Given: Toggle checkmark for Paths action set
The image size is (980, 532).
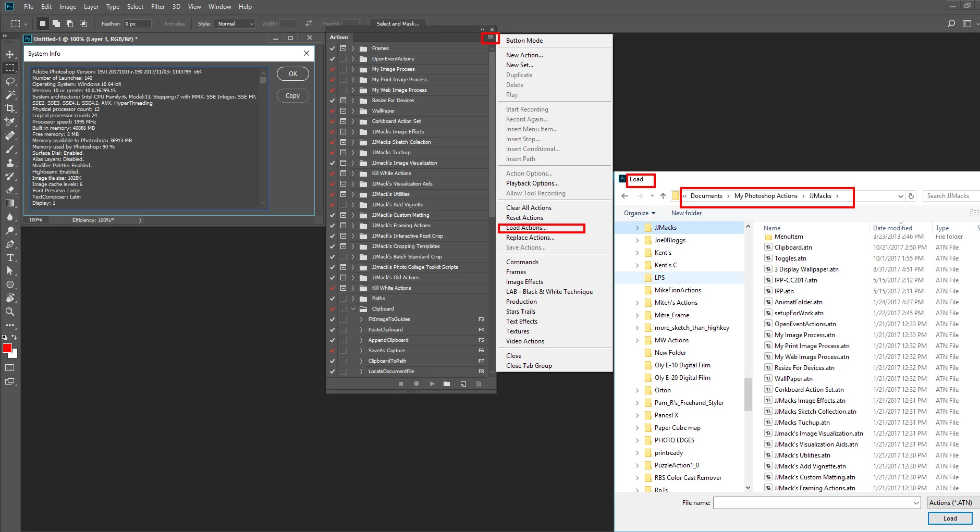Looking at the screenshot, I should click(332, 299).
